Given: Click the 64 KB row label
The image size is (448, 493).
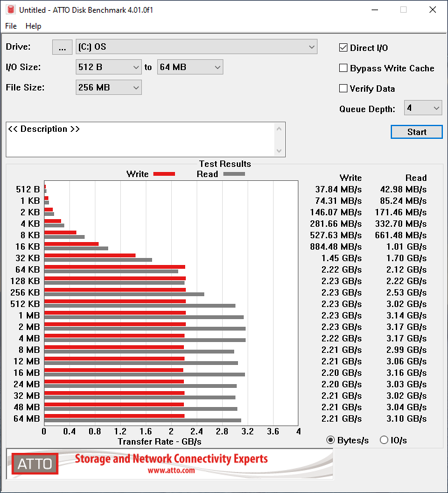Looking at the screenshot, I should click(x=27, y=269).
